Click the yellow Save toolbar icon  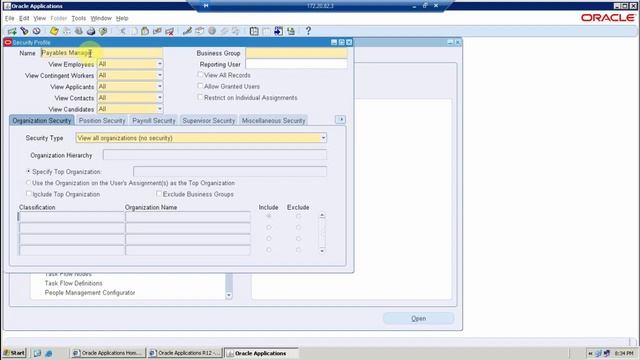[54, 31]
